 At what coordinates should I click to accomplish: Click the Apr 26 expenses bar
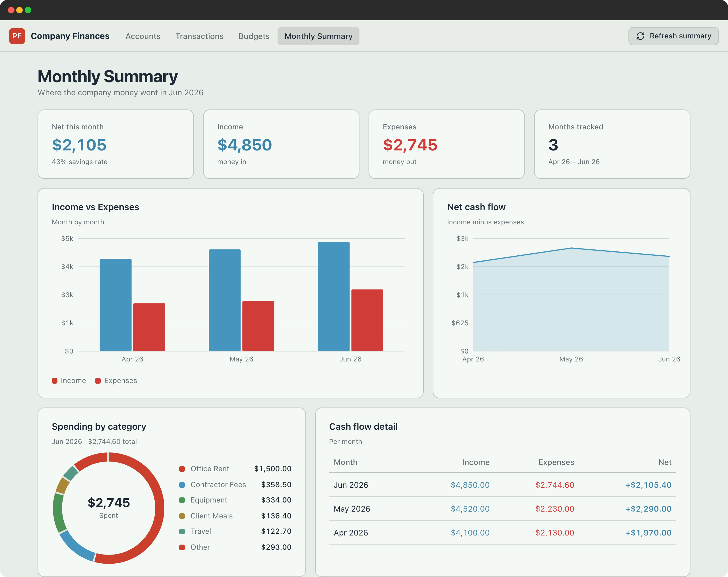tap(149, 327)
